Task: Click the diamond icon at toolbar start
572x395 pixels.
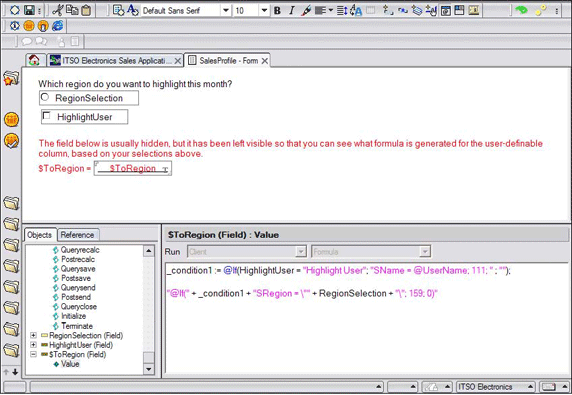Action: pos(15,10)
